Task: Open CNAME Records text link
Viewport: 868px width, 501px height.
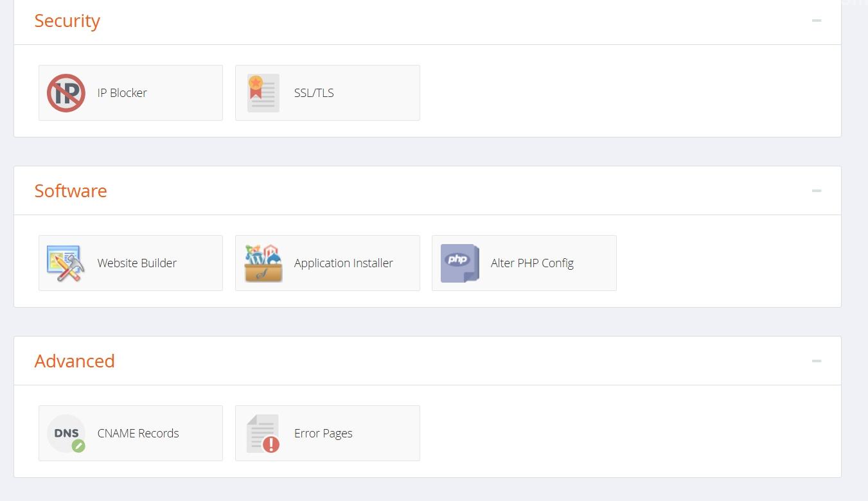Action: [138, 434]
